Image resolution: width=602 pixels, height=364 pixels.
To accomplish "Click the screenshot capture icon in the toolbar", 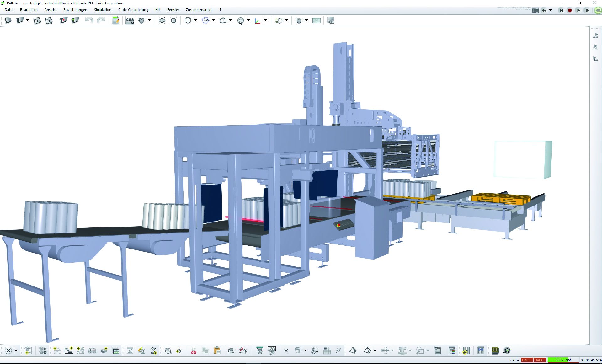I will (x=331, y=20).
